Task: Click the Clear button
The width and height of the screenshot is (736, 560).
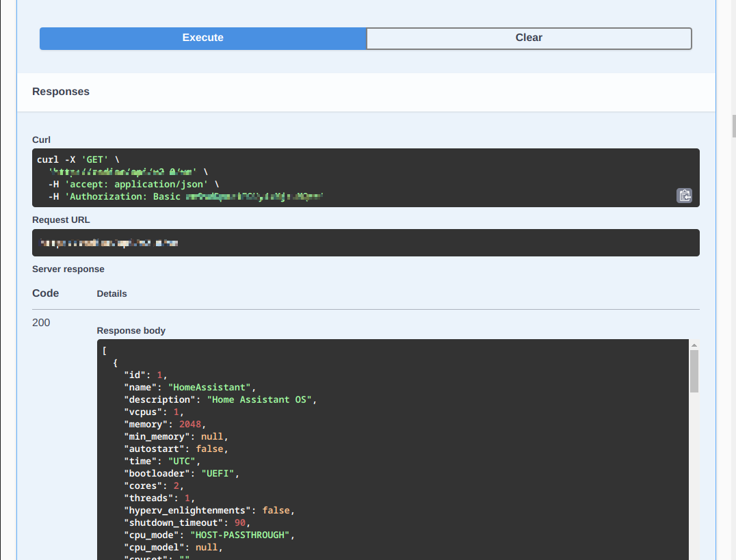Action: (529, 38)
